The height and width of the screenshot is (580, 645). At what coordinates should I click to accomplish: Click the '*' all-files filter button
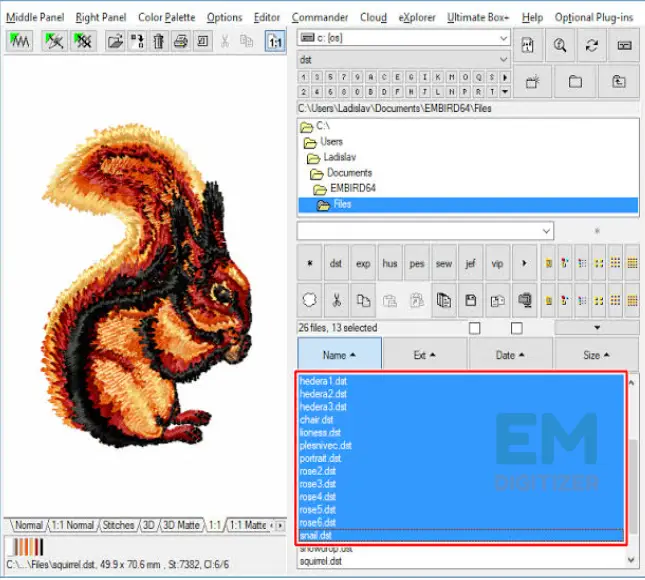point(310,263)
